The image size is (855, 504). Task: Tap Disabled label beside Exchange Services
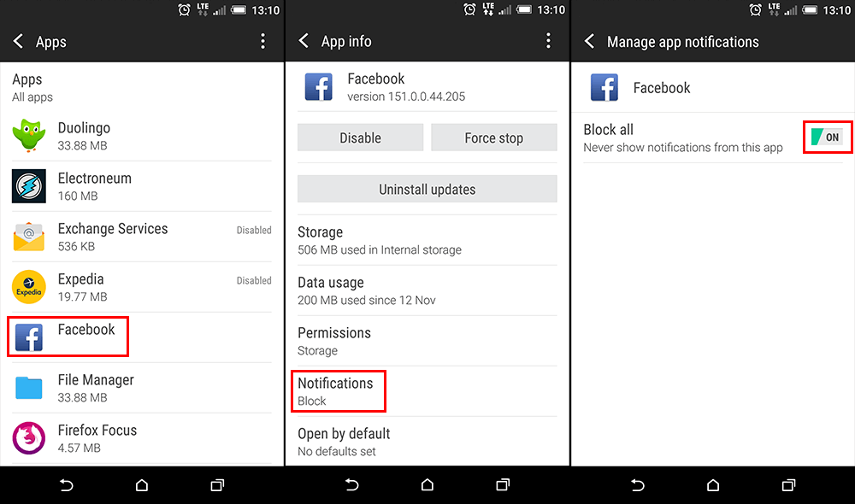pyautogui.click(x=254, y=230)
